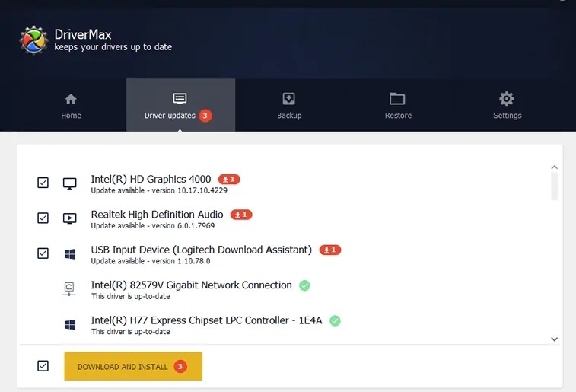Image resolution: width=576 pixels, height=392 pixels.
Task: Click red download badge for Intel HD Graphics 4000
Action: 229,180
